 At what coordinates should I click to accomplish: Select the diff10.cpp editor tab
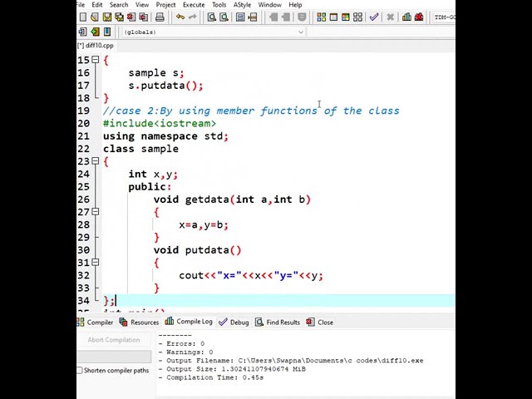(x=96, y=46)
